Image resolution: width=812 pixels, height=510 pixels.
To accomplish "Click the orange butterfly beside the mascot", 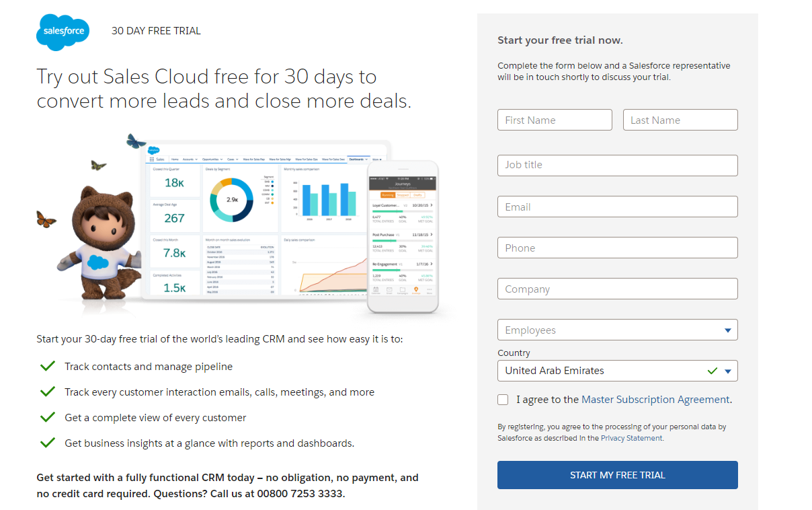I will point(46,219).
